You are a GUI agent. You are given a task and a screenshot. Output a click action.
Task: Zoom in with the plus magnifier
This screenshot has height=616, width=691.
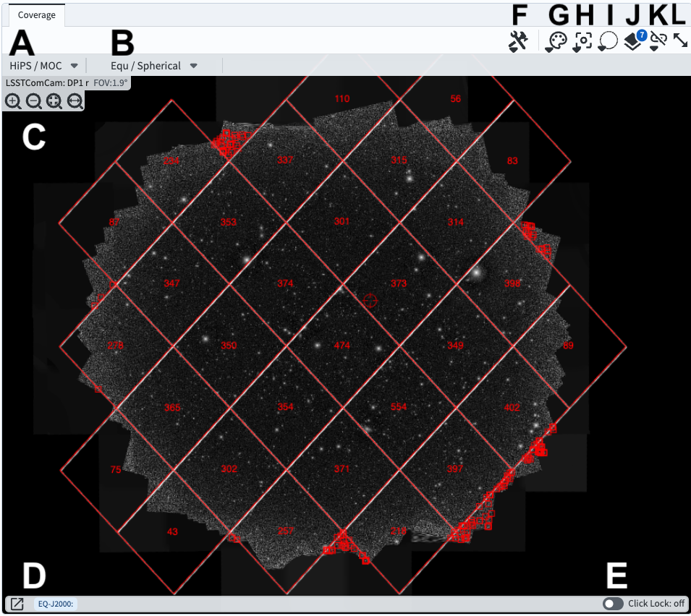point(12,101)
